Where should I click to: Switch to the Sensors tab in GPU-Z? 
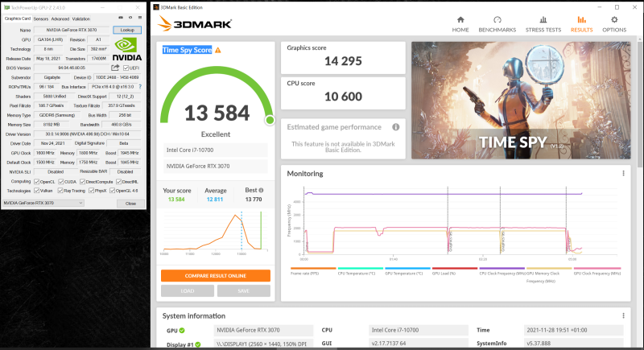40,18
